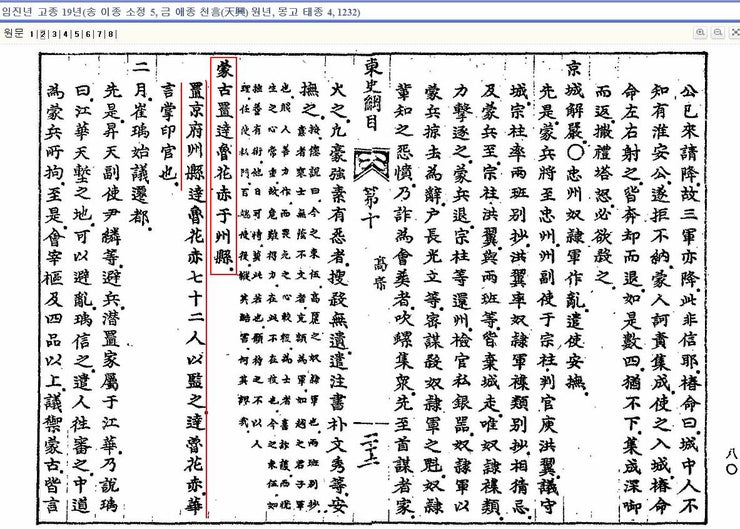Go to original text page 1
The width and height of the screenshot is (740, 529).
pyautogui.click(x=32, y=34)
